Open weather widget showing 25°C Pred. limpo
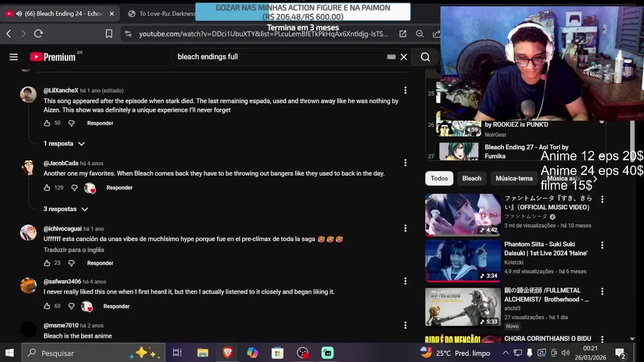The width and height of the screenshot is (644, 362). point(455,353)
